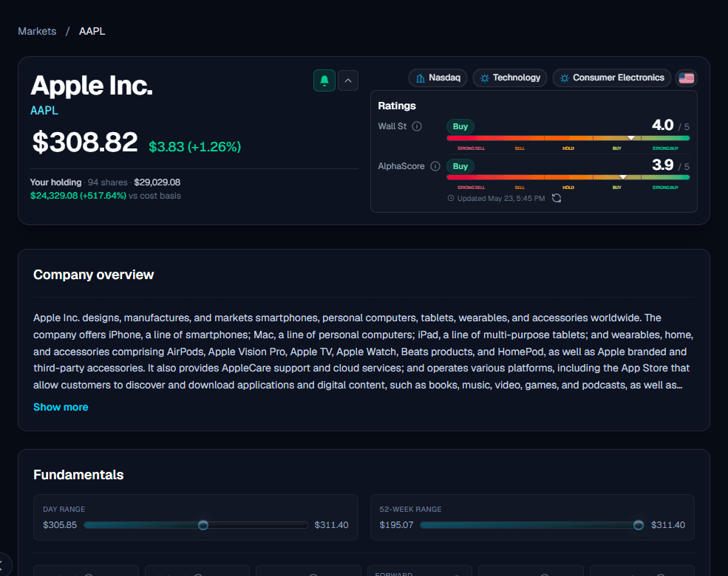Click the Consumer Electronics gear icon

pos(565,78)
